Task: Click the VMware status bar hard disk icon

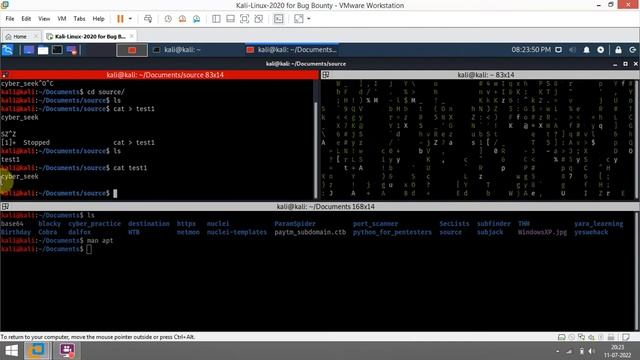Action: tap(562, 337)
